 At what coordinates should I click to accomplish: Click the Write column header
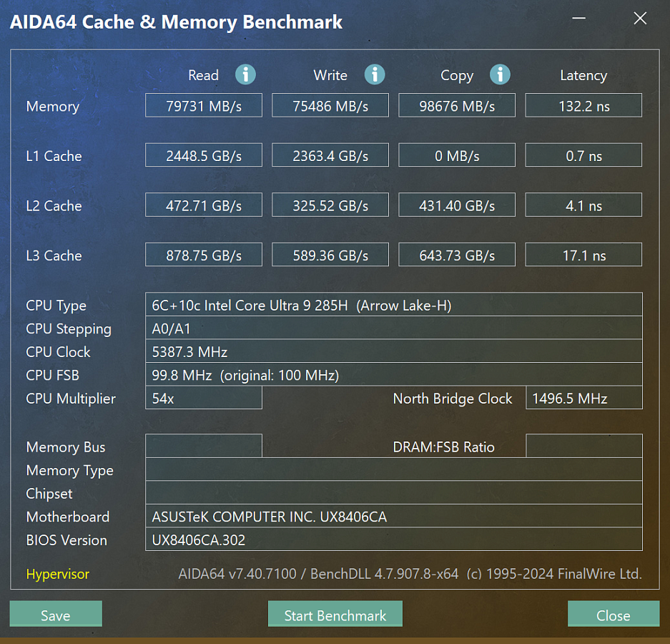[x=330, y=75]
